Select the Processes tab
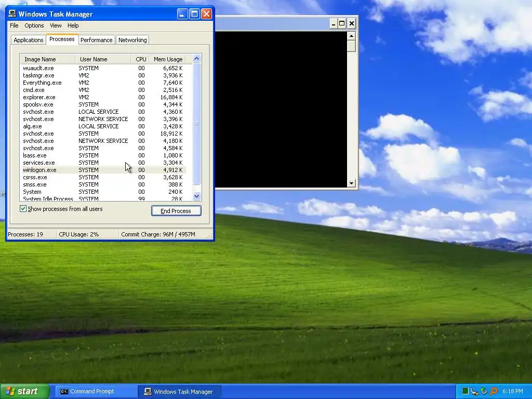Screen dimensions: 532x399 click(x=62, y=39)
